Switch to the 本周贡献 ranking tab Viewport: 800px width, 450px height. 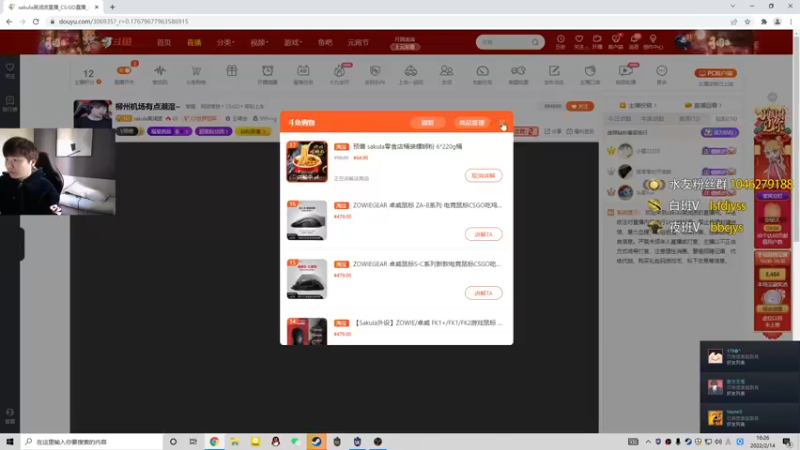(x=652, y=118)
